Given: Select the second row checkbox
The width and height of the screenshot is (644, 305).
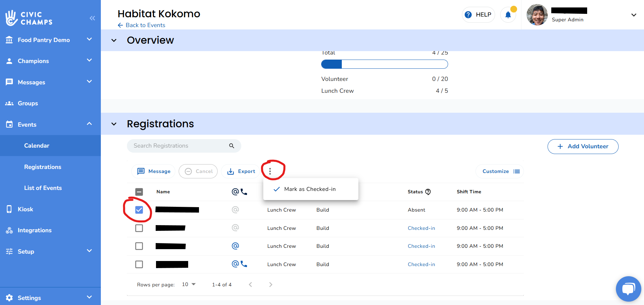Looking at the screenshot, I should (x=139, y=228).
